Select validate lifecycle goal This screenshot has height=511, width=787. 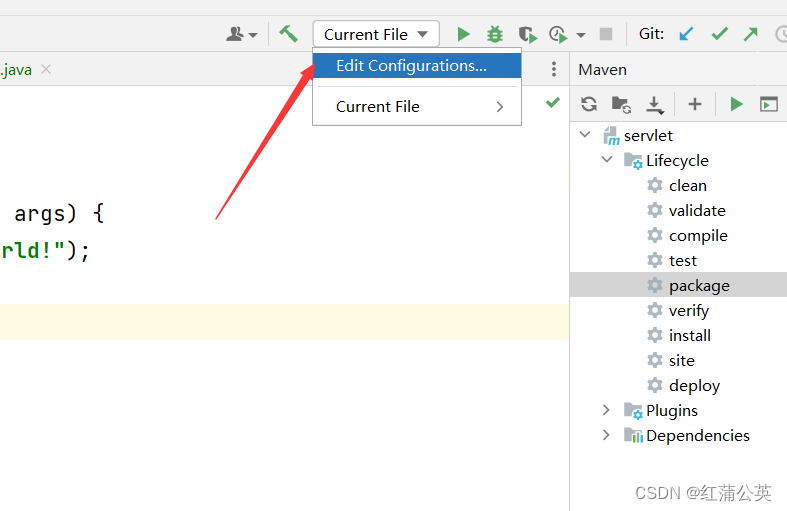(697, 211)
